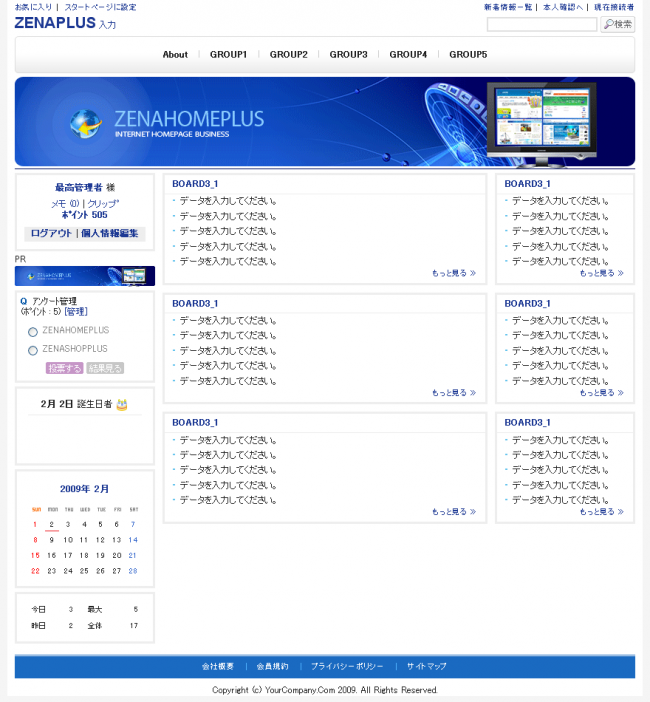Viewport: 650px width, 702px height.
Task: Open the PR banner thumbnail
Action: (x=85, y=276)
